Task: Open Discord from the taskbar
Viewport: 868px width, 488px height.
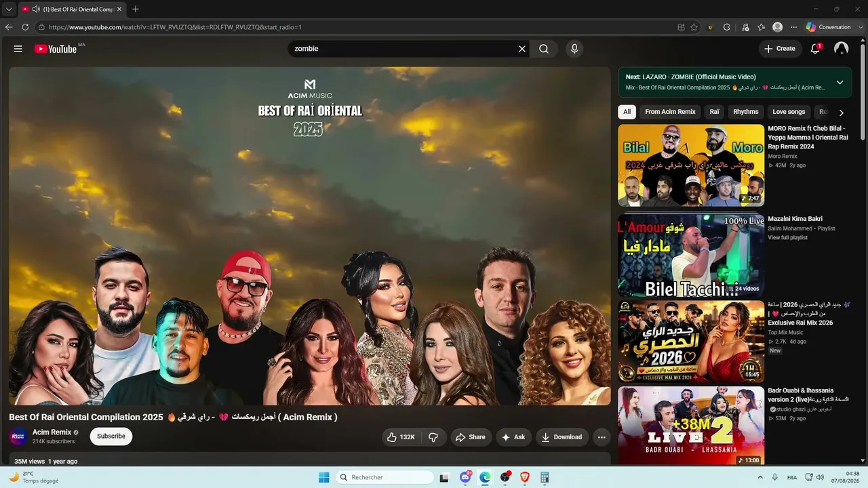Action: pos(466,477)
